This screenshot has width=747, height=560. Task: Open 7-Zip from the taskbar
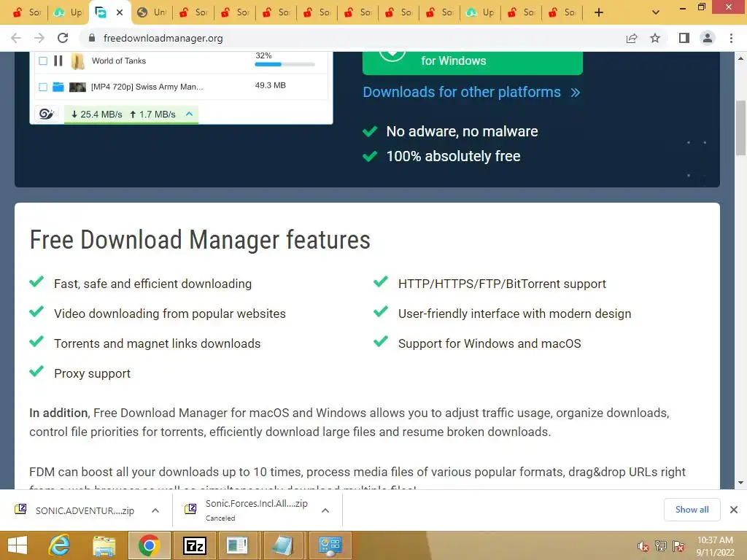point(194,545)
